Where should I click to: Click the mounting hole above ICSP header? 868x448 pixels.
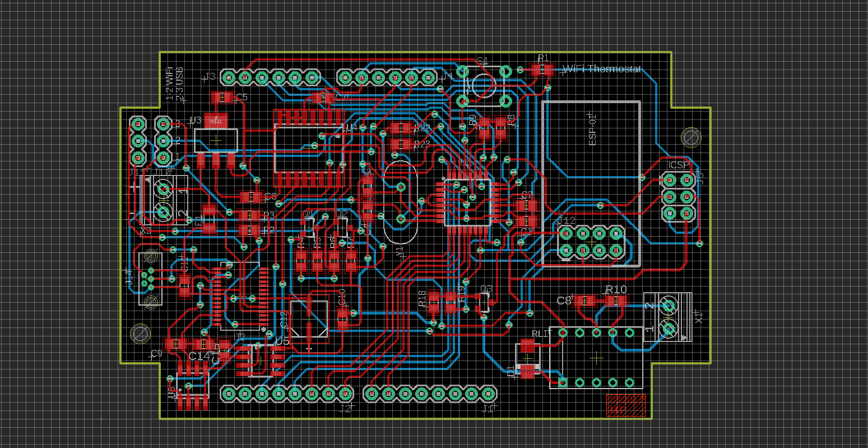point(690,137)
